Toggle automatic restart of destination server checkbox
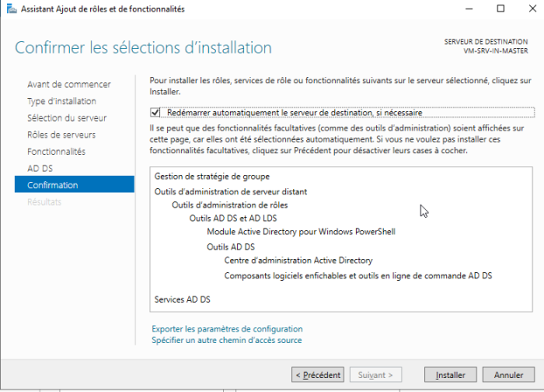 (155, 113)
